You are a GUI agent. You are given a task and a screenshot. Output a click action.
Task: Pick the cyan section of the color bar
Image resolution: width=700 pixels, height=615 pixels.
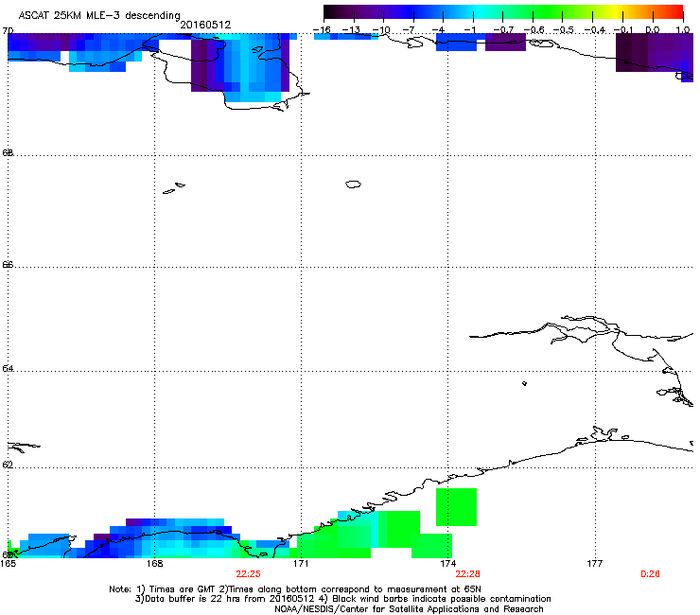pos(477,12)
